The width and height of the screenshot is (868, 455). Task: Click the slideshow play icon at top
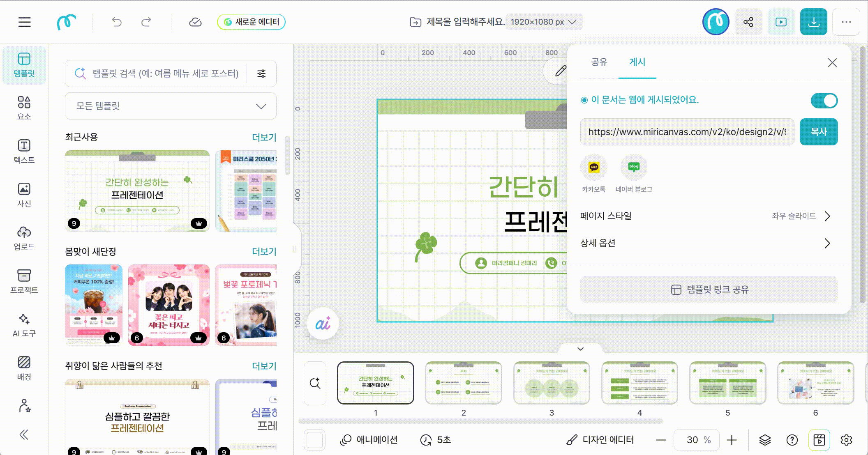(x=781, y=22)
